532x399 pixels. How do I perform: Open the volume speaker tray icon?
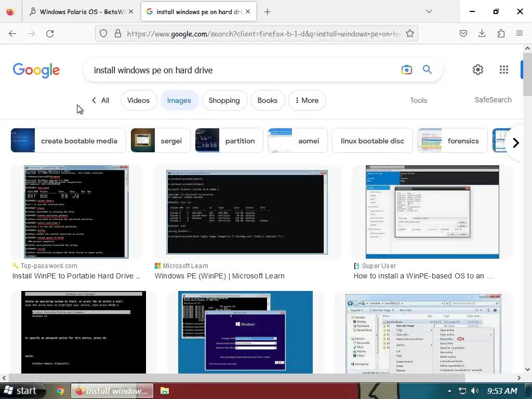pyautogui.click(x=475, y=391)
